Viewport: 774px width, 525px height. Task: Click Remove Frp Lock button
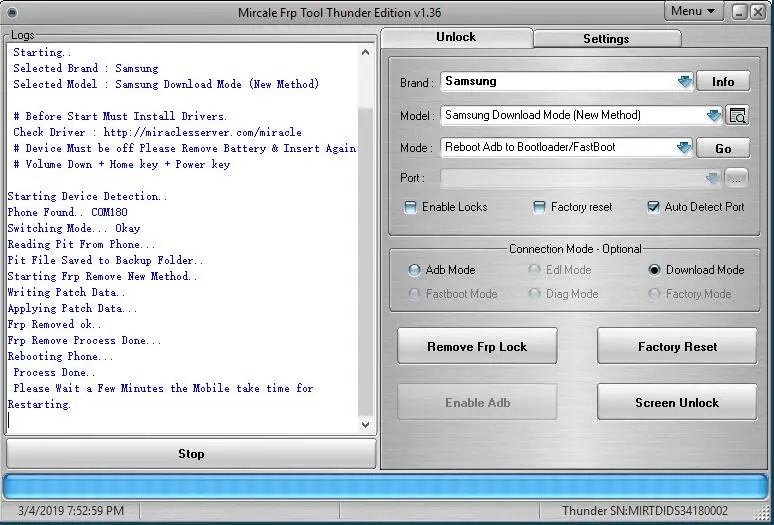pos(477,346)
